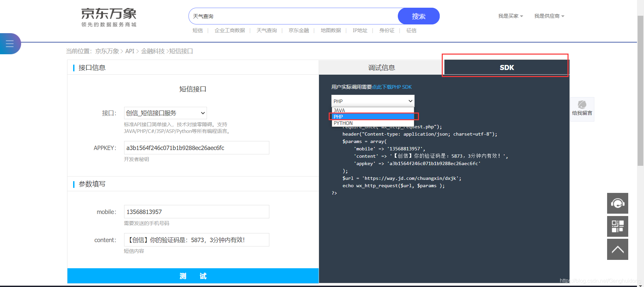
Task: Select PHP in the language list
Action: (373, 117)
